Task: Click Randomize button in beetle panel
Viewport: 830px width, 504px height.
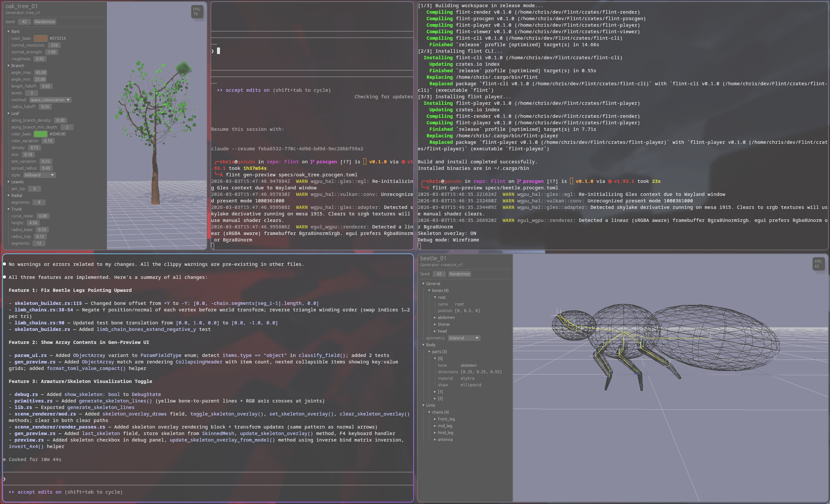Action: 459,274
